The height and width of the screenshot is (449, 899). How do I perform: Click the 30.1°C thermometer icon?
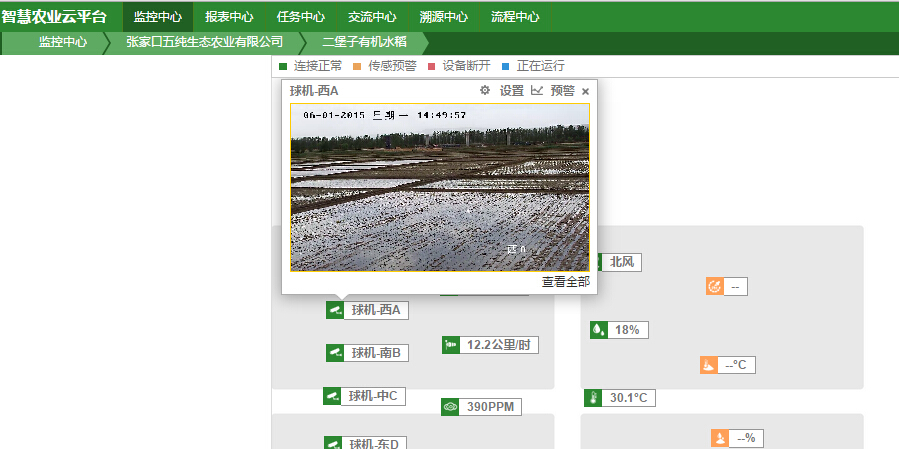coord(593,398)
